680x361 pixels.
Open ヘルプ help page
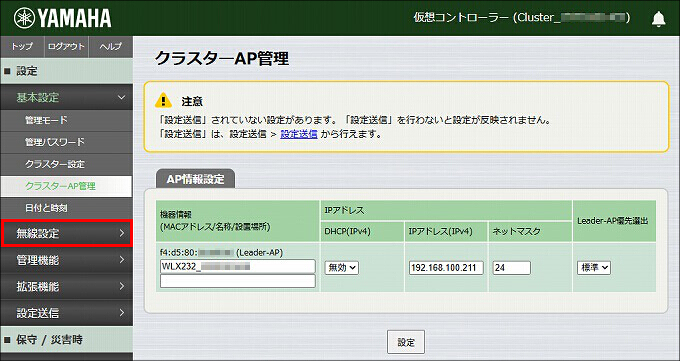111,47
